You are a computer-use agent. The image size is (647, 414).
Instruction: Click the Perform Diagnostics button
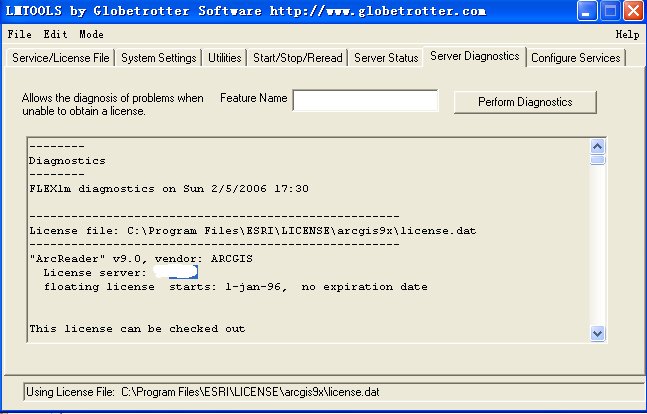[525, 102]
